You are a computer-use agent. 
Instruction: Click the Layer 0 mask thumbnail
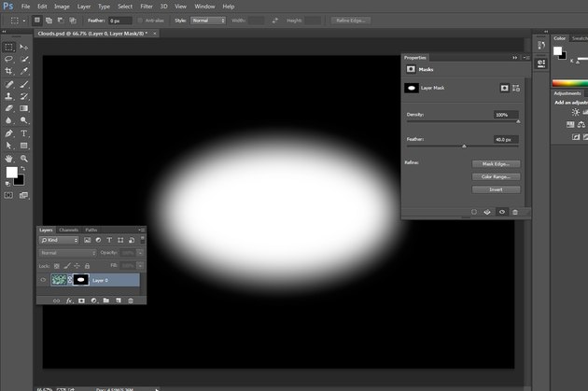point(80,280)
